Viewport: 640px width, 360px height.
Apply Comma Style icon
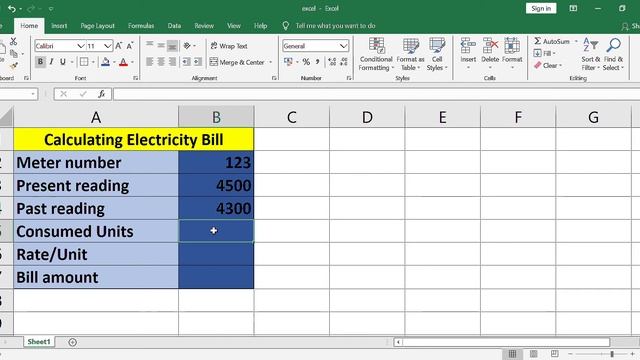click(x=318, y=62)
